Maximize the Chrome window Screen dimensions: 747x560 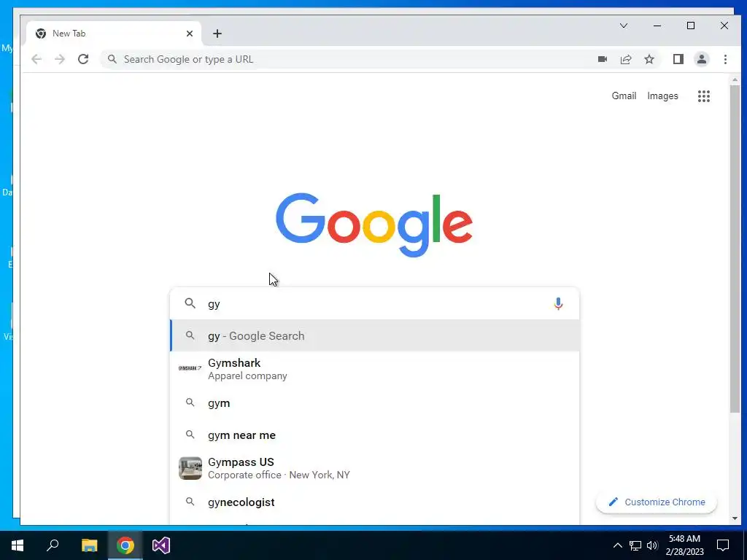690,26
